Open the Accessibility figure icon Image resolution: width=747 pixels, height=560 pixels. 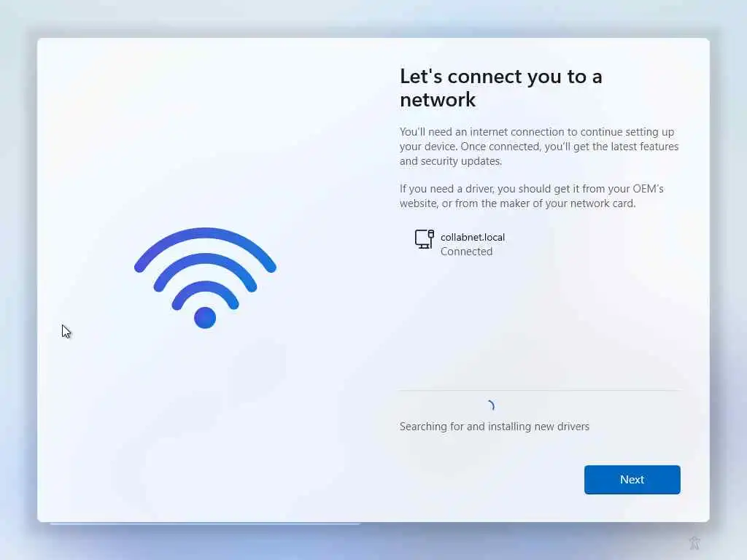(x=694, y=542)
